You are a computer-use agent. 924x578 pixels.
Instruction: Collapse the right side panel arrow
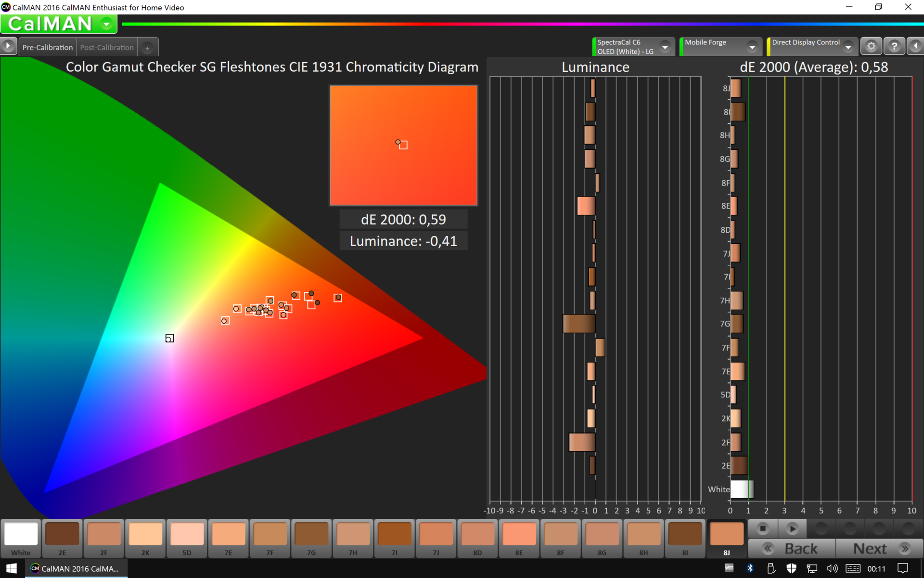coord(915,46)
